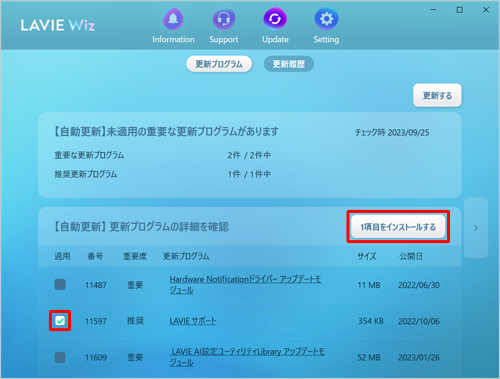Check the box for update 11487

pyautogui.click(x=60, y=285)
